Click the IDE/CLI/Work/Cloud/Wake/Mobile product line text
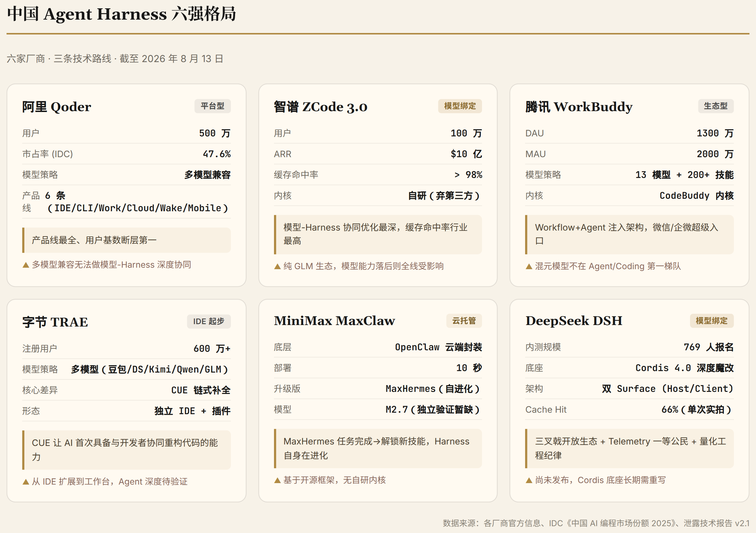756x533 pixels. tap(138, 208)
